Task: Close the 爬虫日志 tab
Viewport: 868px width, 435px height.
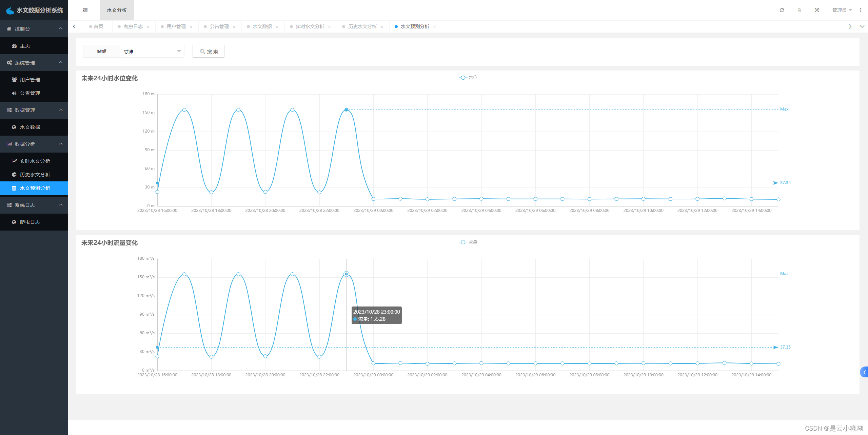Action: coord(148,27)
